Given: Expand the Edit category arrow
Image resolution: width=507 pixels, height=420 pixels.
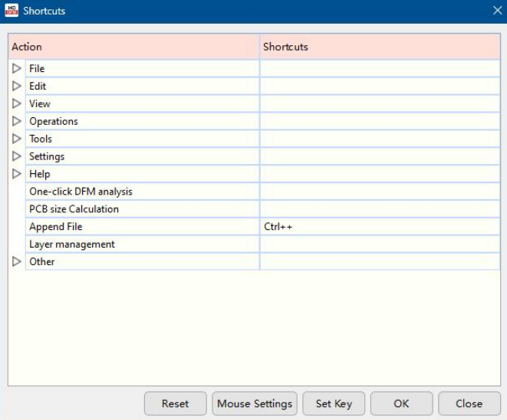Looking at the screenshot, I should pos(17,86).
